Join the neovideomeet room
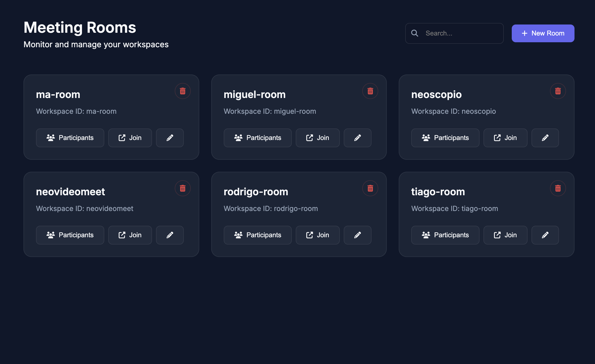595x364 pixels. [x=130, y=235]
